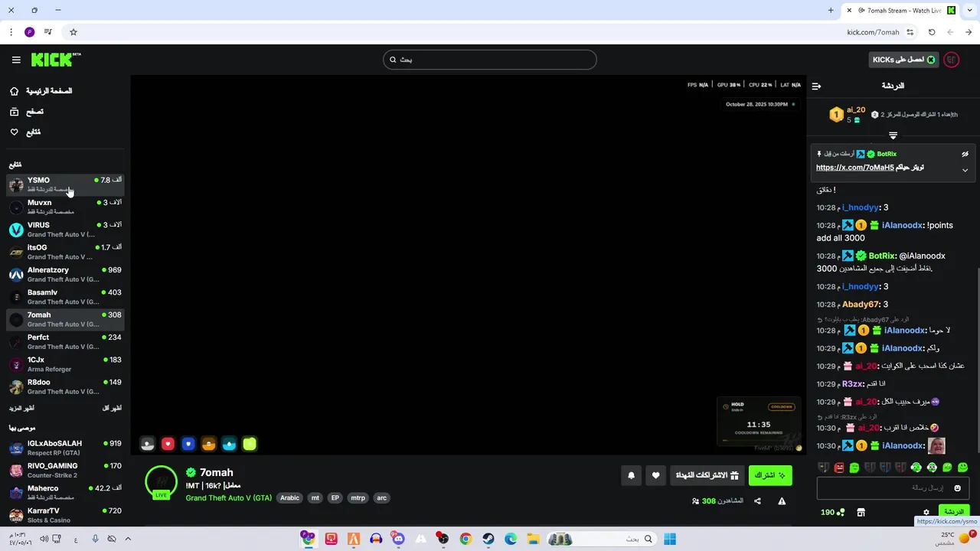Open Discord from the taskbar
Viewport: 980px width, 551px height.
tap(398, 539)
